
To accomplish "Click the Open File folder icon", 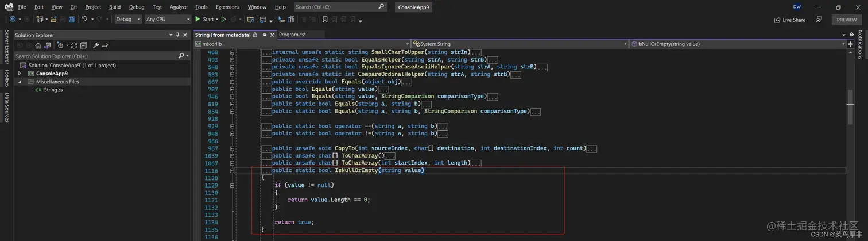I will click(53, 19).
